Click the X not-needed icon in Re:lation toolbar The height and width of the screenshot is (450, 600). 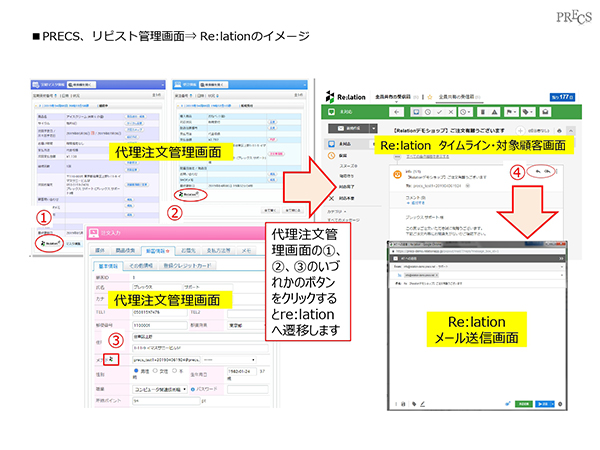pyautogui.click(x=451, y=112)
